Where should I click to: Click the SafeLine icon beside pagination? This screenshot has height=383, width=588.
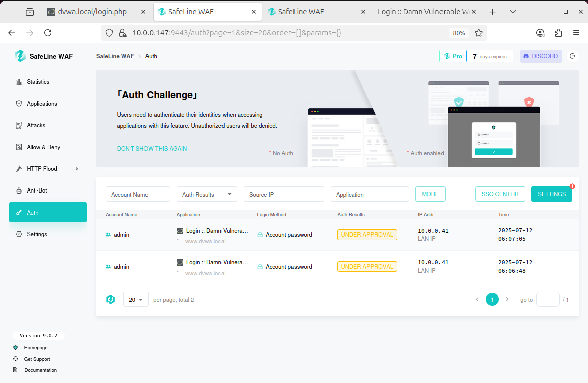pyautogui.click(x=111, y=300)
